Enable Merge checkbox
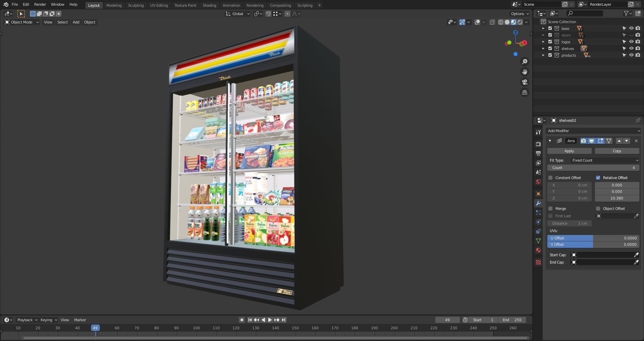This screenshot has height=341, width=644. 550,209
